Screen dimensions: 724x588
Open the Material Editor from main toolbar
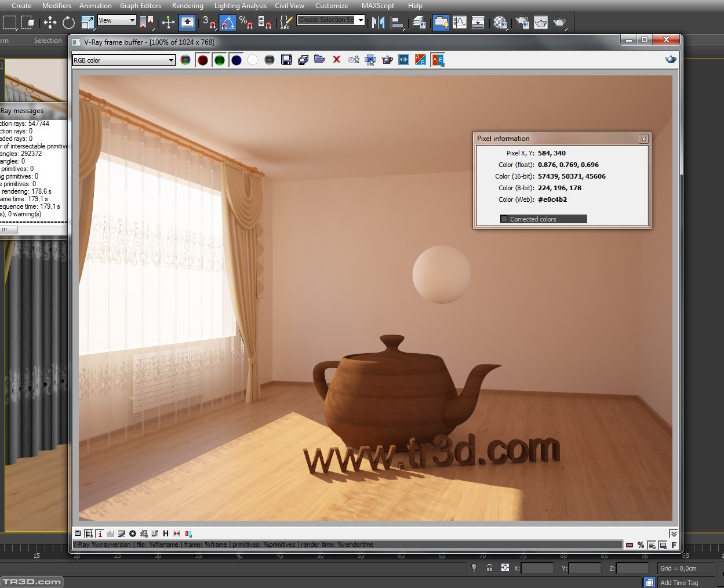tap(500, 23)
